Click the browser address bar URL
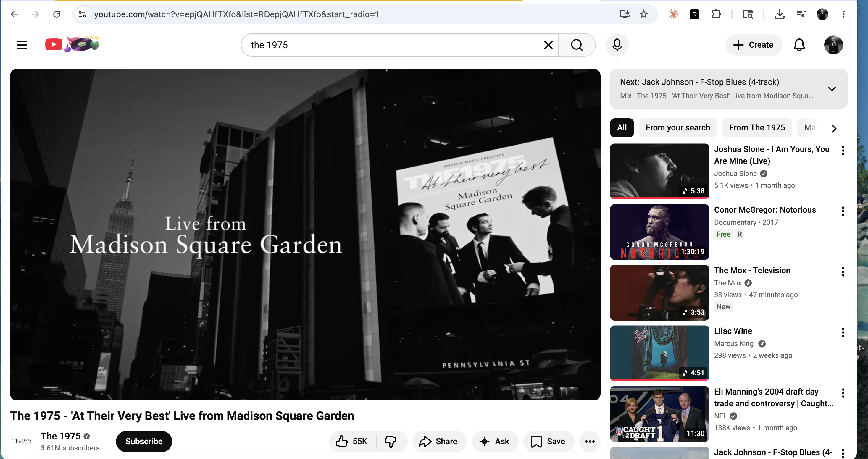 tap(236, 14)
